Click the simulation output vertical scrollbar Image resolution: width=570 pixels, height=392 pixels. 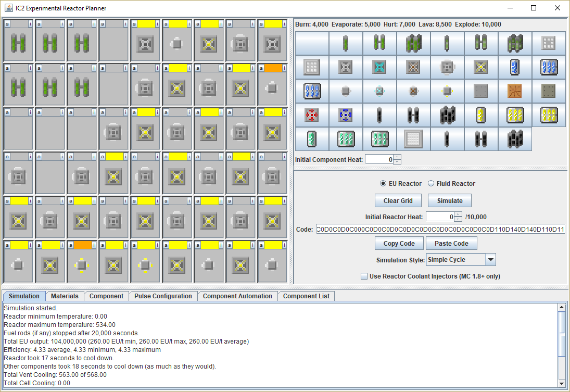[x=562, y=334]
